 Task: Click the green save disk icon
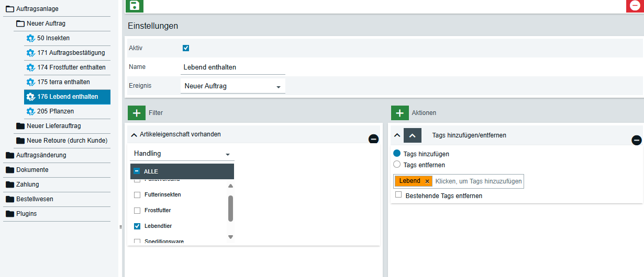click(135, 6)
